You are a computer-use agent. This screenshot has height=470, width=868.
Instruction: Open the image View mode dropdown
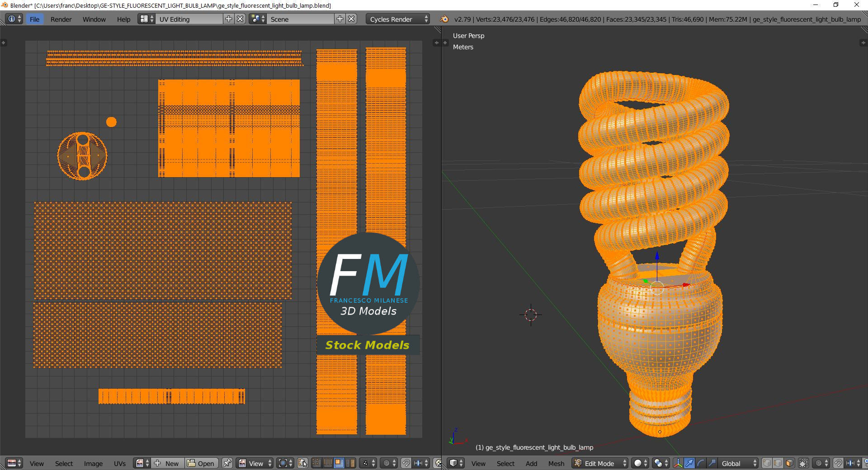pos(255,463)
